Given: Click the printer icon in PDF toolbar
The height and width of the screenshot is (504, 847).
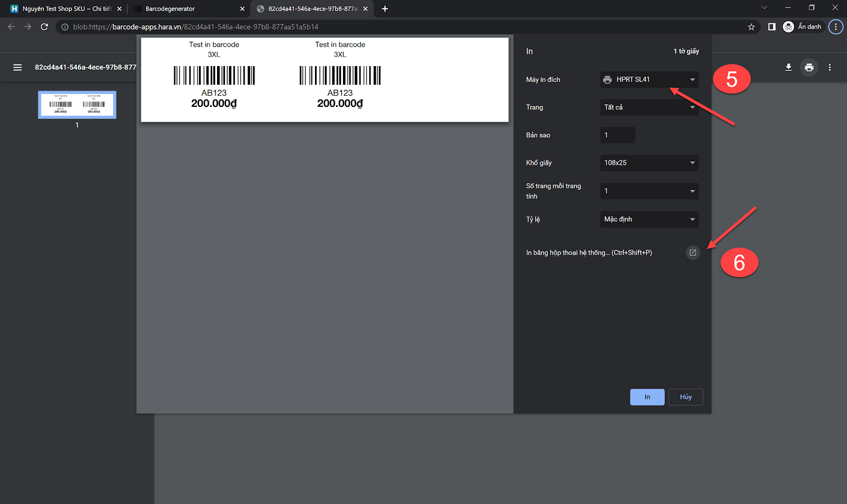Looking at the screenshot, I should pos(809,67).
